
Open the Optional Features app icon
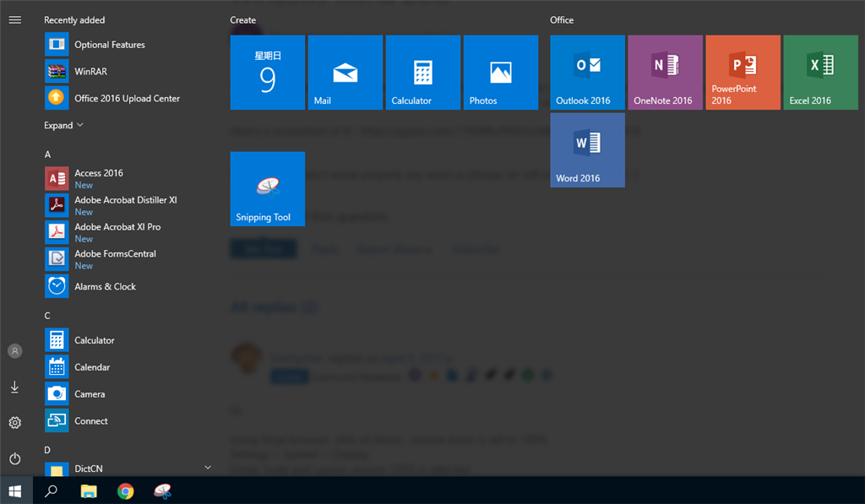(x=57, y=44)
